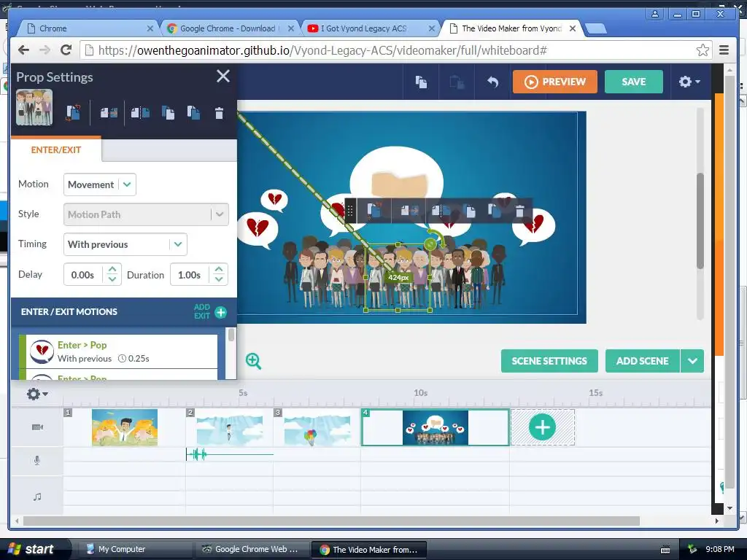Click the motion arrow icon in Prop Settings
Screen dimensions: 747x560
[x=109, y=113]
